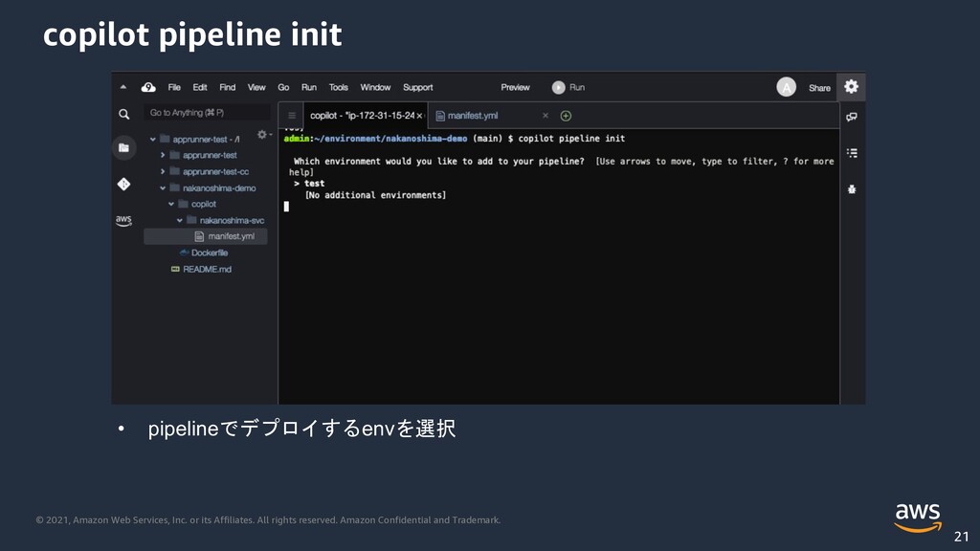Viewport: 980px width, 551px height.
Task: Open the AWS toolkit panel icon
Action: [x=123, y=221]
